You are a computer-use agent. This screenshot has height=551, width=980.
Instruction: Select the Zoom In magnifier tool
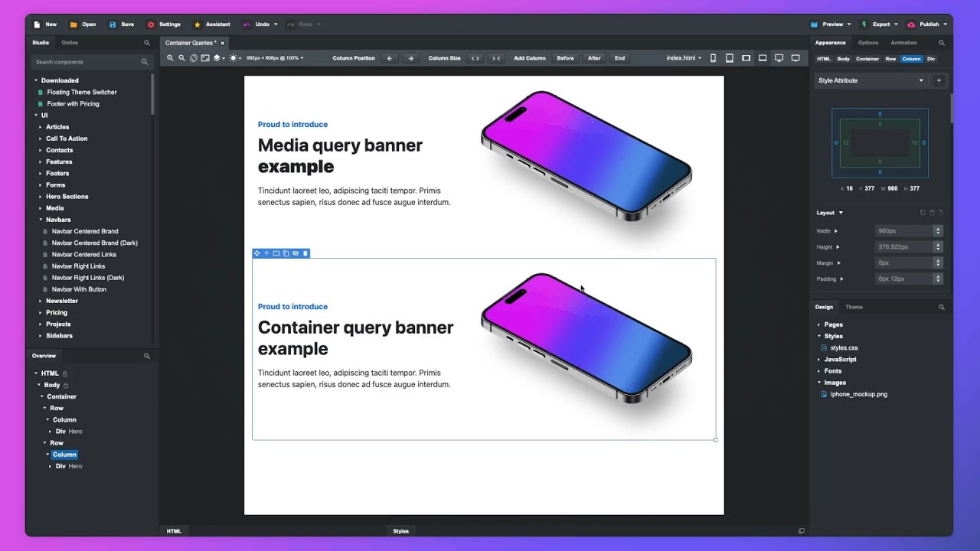tap(169, 58)
